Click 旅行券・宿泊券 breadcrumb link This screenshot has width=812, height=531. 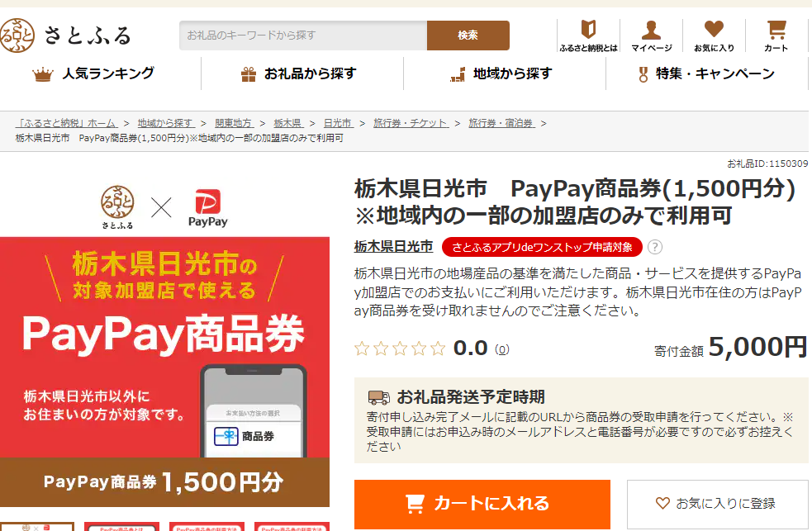[501, 123]
